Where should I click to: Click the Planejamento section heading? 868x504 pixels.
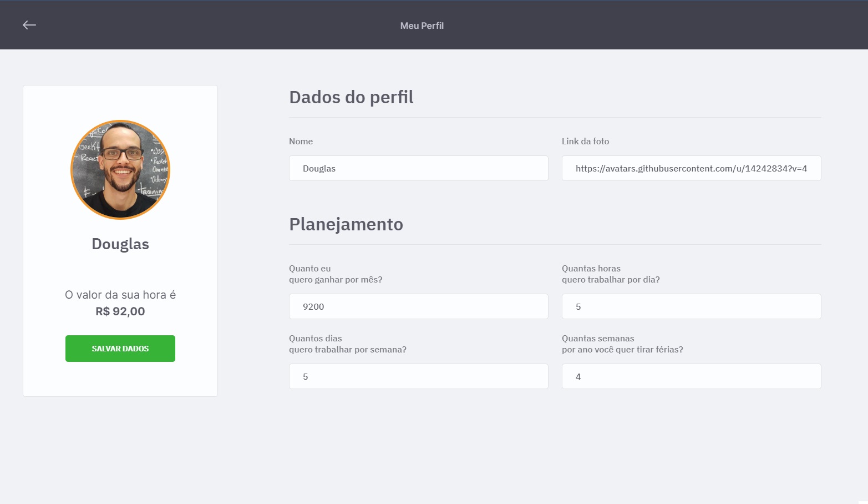click(x=346, y=224)
